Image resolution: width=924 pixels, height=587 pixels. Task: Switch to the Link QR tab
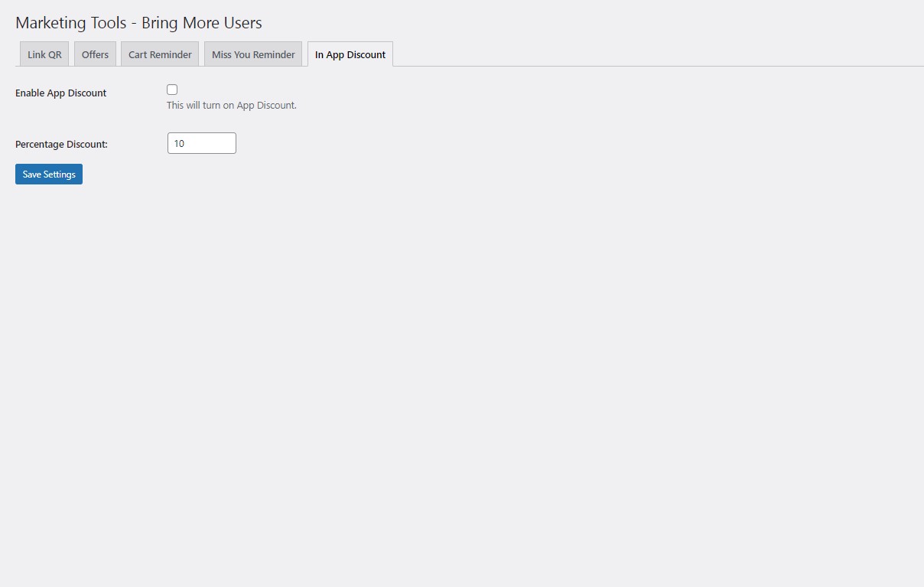click(44, 54)
